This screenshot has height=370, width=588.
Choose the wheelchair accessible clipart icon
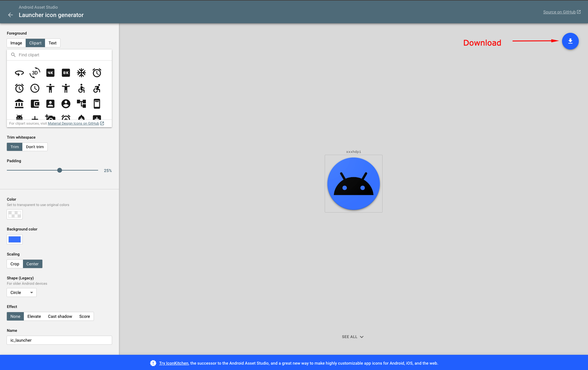click(81, 88)
